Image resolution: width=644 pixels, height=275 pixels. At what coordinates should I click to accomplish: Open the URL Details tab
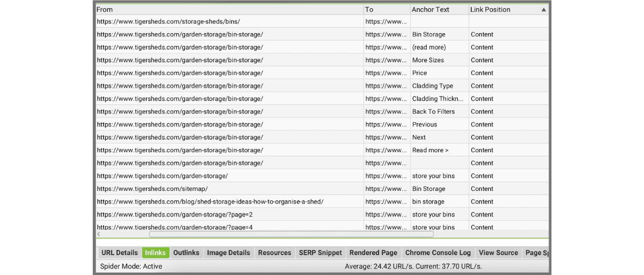click(x=120, y=252)
